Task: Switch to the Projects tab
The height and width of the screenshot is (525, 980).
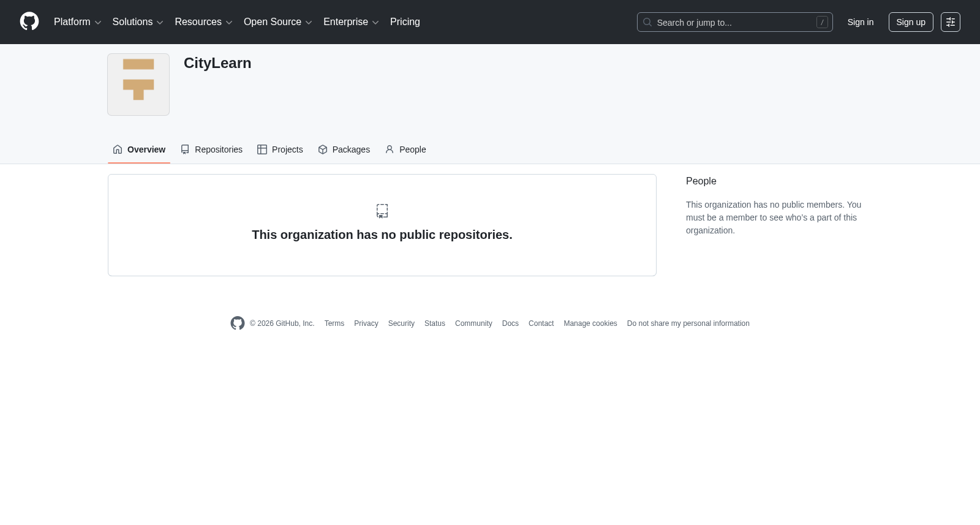Action: point(280,149)
